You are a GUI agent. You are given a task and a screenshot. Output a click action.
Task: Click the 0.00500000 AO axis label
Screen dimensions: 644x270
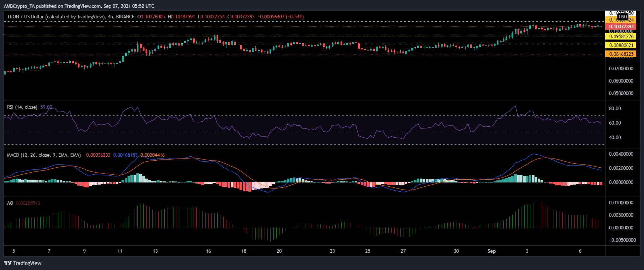(621, 215)
